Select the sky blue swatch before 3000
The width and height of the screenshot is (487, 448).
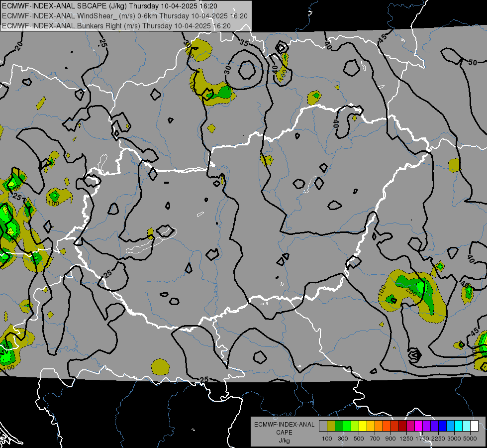(x=450, y=426)
